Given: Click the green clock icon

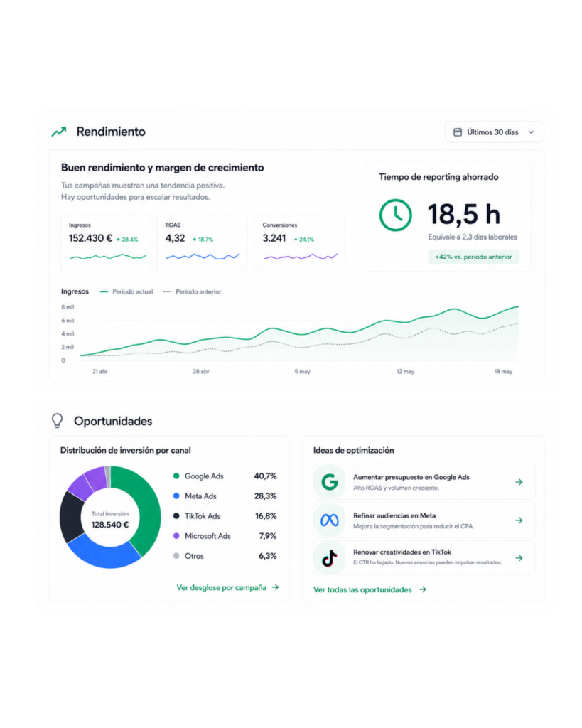Looking at the screenshot, I should click(395, 215).
